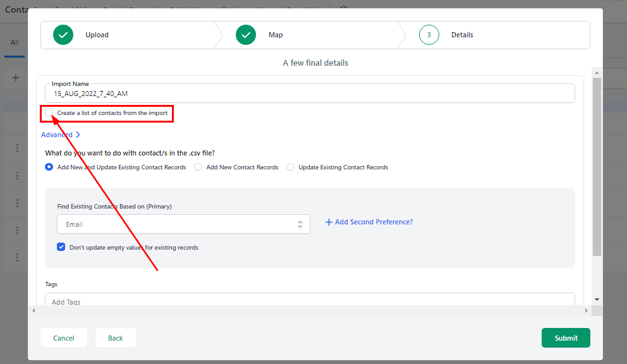Click the plus icon in background toolbar
The image size is (627, 364).
click(16, 78)
